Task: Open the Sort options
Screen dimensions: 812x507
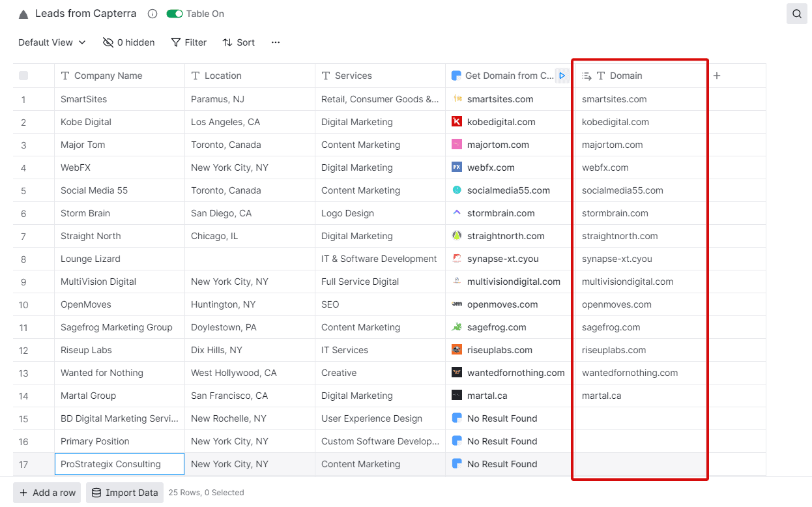Action: click(x=239, y=42)
